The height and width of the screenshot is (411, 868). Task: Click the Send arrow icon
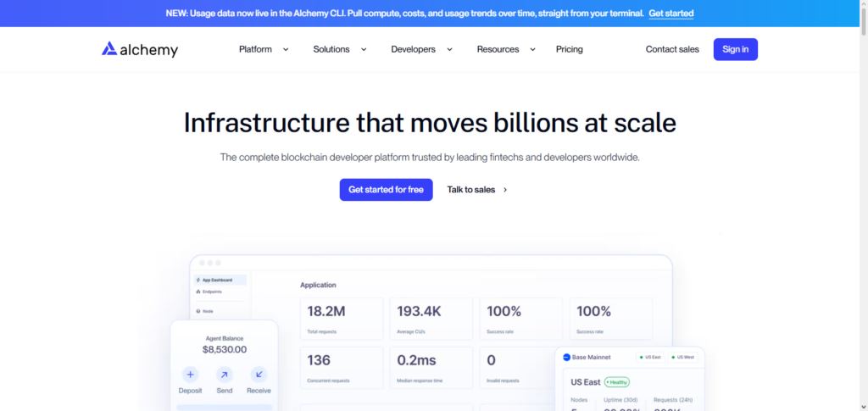point(224,375)
